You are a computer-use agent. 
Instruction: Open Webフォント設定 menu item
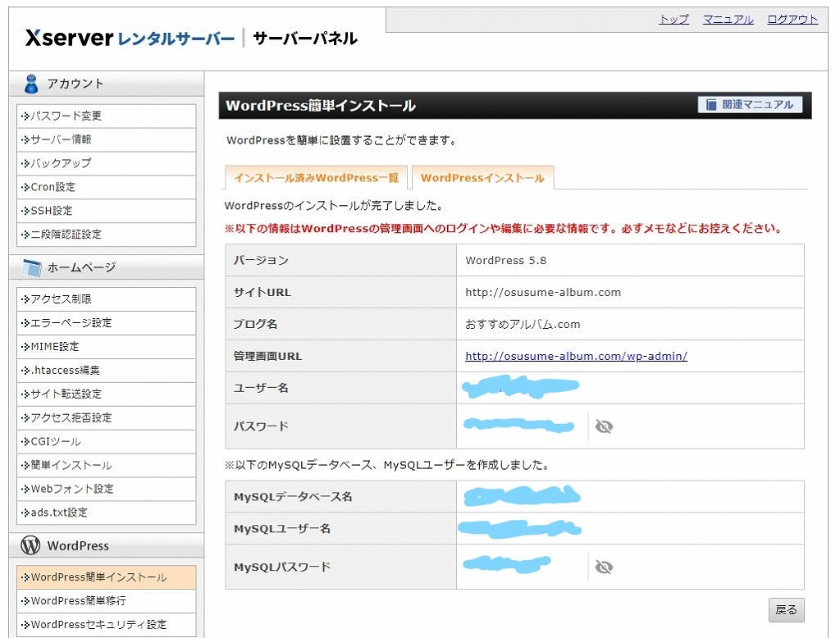(106, 489)
